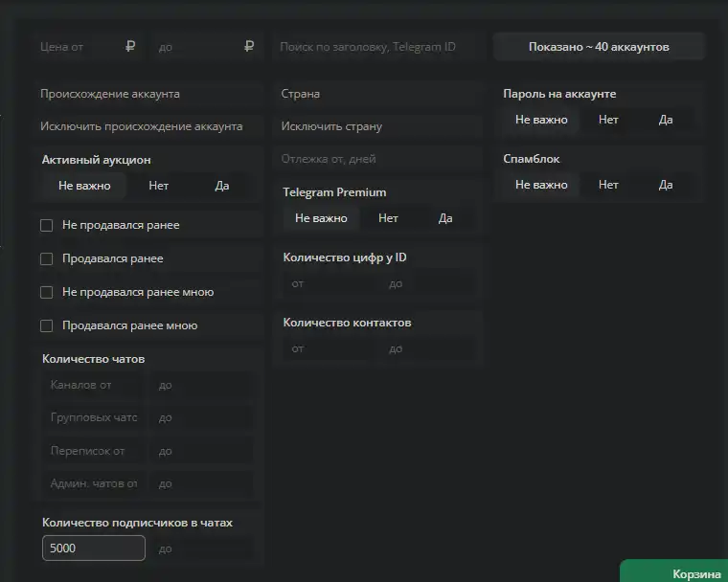This screenshot has width=728, height=582.
Task: Choose 'Нет' under Telegram Premium
Action: pos(388,218)
